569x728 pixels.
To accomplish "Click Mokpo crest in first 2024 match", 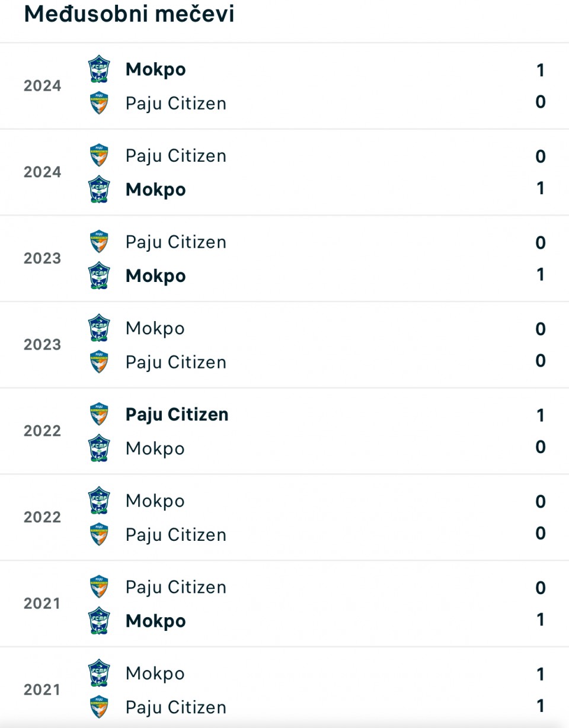I will coord(99,69).
